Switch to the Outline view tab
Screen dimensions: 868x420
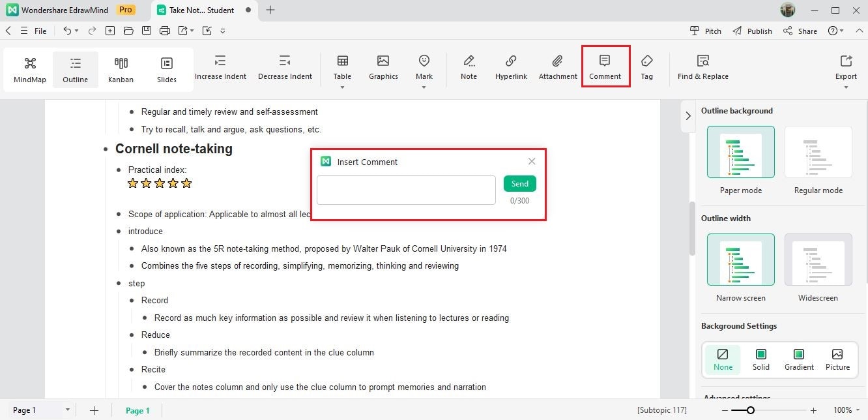coord(76,69)
